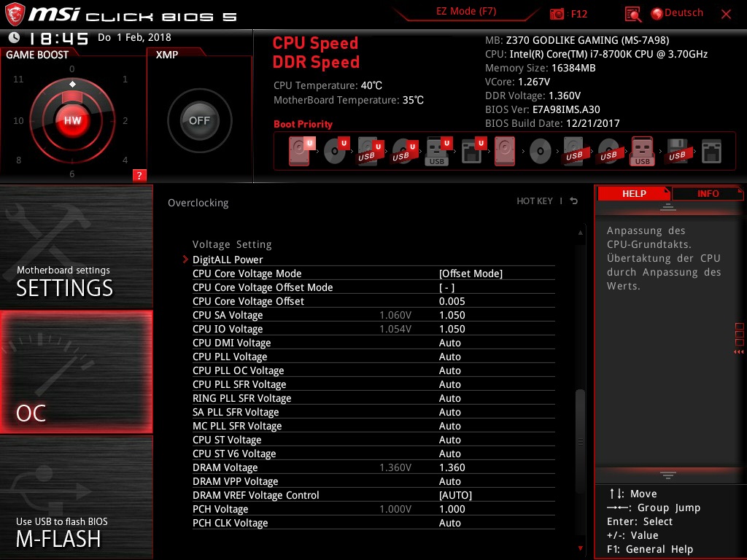
Task: Select the USB floppy boot device icon
Action: (x=677, y=152)
